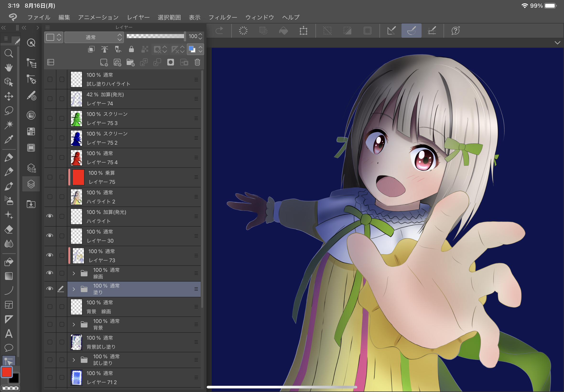
Task: Click the opacity 100 stepper arrows
Action: point(200,36)
